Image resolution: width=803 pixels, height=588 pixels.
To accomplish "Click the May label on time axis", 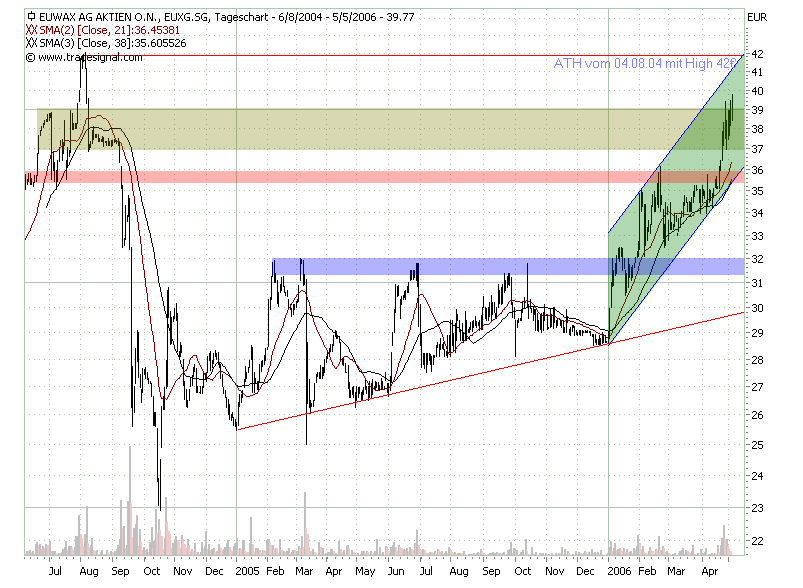I will pos(365,572).
